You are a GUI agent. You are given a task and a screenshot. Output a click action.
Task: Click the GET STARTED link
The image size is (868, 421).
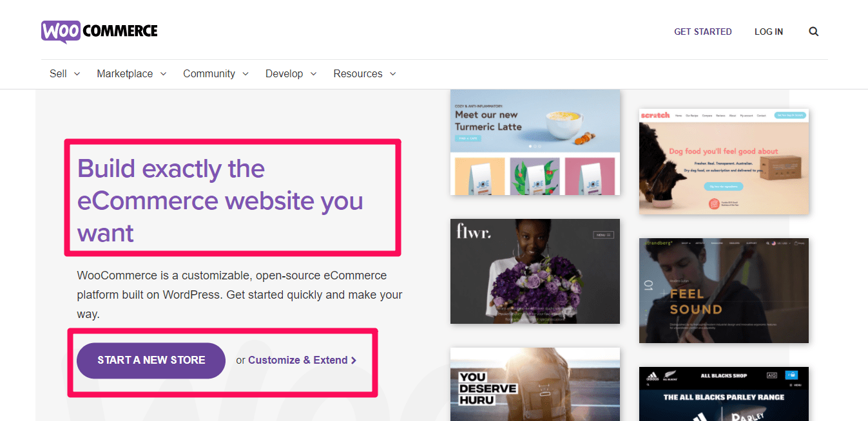[x=702, y=32]
